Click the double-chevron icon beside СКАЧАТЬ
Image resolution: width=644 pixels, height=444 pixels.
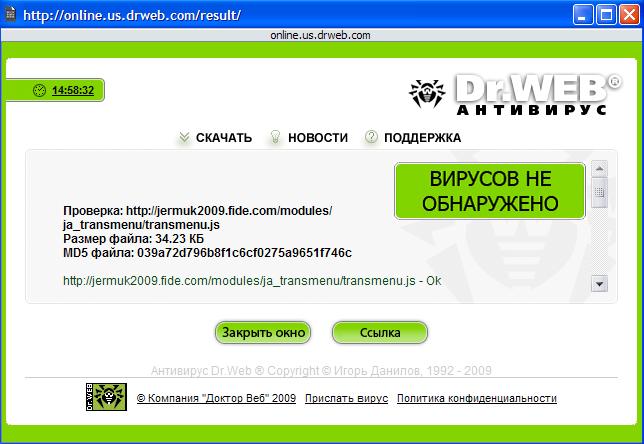click(183, 138)
